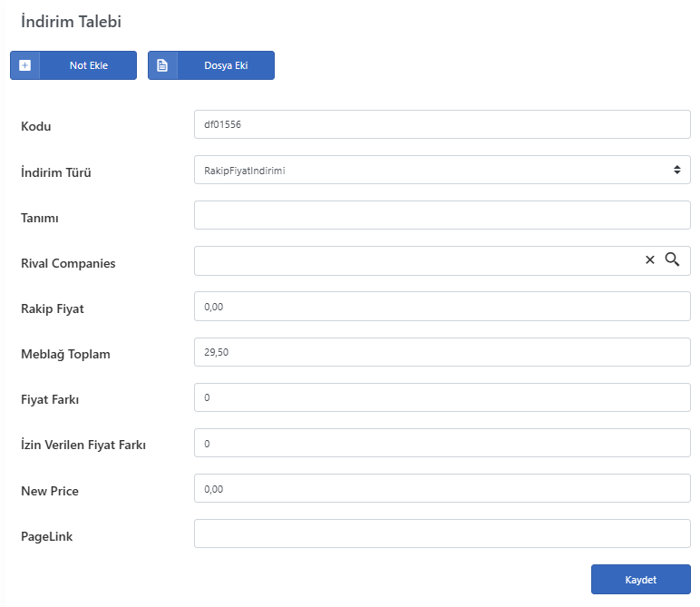The width and height of the screenshot is (700, 607).
Task: Click the New Price label
Action: [50, 491]
